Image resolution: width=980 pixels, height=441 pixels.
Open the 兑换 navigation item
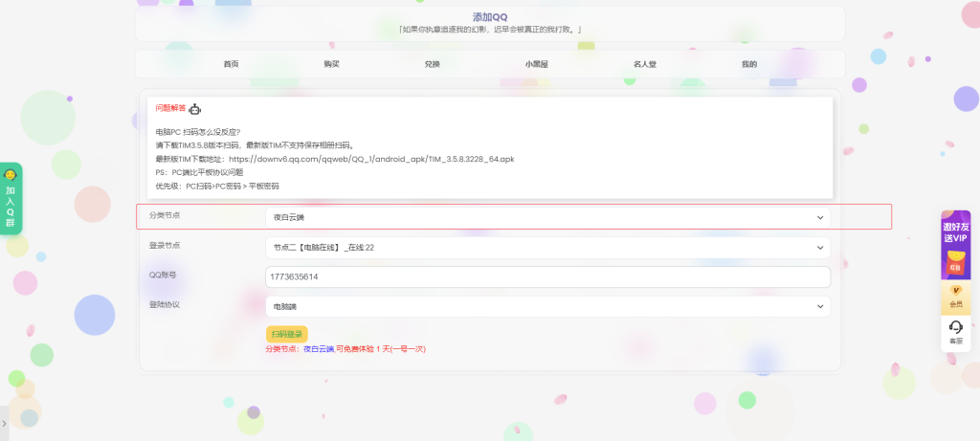[433, 64]
